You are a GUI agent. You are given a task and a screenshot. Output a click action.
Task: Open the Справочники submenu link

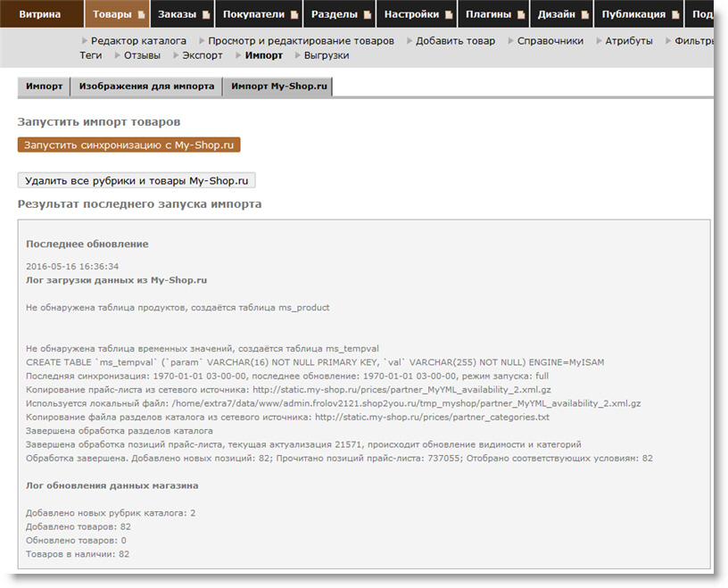pos(550,41)
